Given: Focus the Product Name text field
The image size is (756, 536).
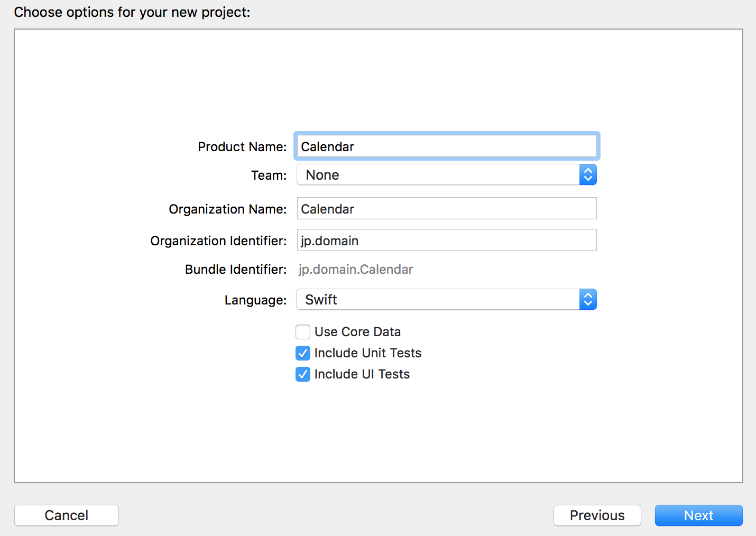Looking at the screenshot, I should (447, 146).
